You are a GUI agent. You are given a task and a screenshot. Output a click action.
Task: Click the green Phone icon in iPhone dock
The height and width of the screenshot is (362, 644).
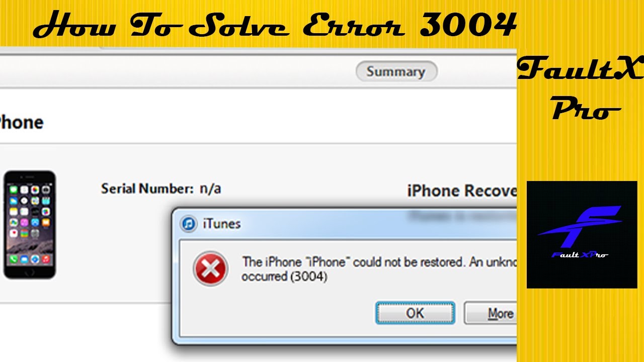tap(14, 259)
